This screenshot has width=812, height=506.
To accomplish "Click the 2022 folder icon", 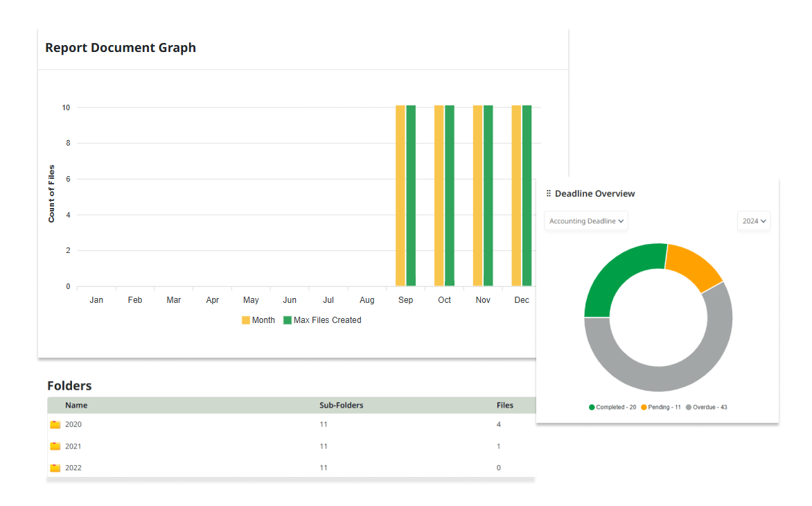I will 55,468.
